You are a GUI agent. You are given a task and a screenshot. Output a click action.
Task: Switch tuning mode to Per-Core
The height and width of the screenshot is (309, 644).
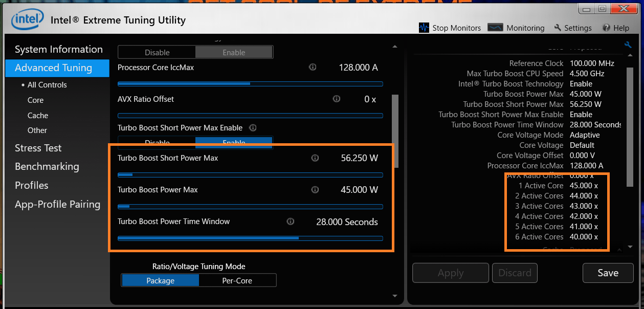tap(237, 280)
